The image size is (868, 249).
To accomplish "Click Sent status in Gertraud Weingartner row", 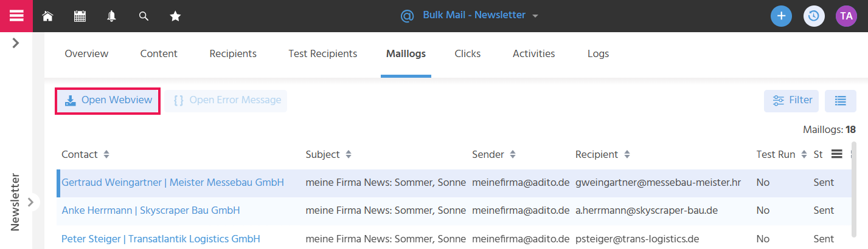I will click(x=824, y=182).
